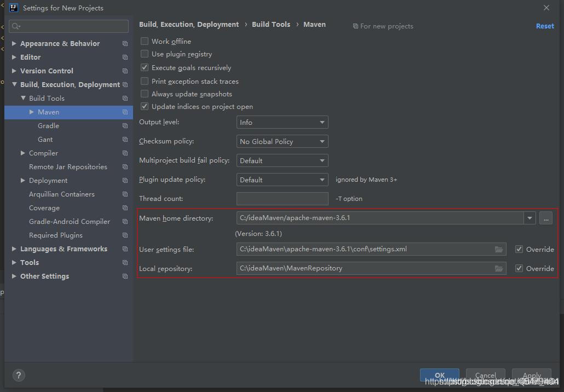Uncheck Update indices on project open
Screen dimensions: 564x392
[x=145, y=106]
